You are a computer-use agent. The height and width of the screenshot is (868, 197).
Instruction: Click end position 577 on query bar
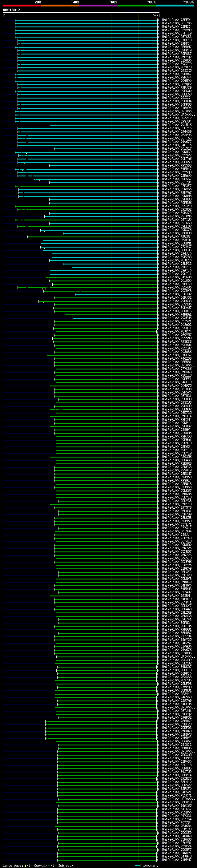click(155, 15)
